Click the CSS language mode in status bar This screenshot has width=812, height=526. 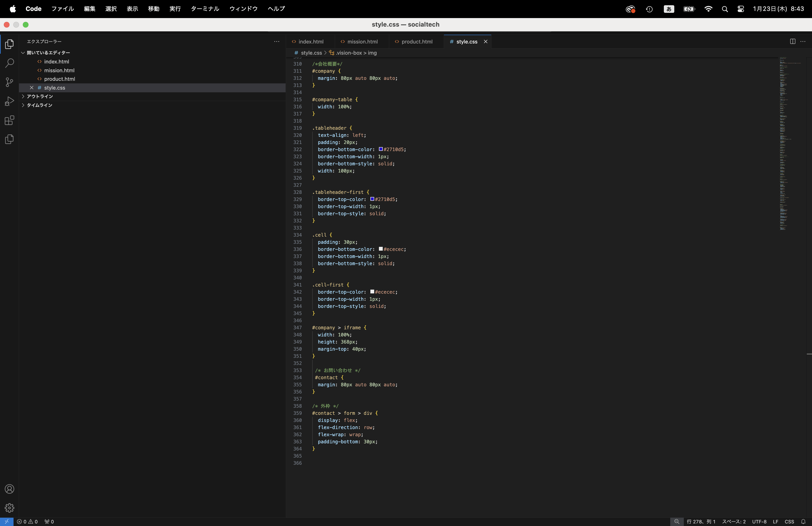[x=789, y=521]
